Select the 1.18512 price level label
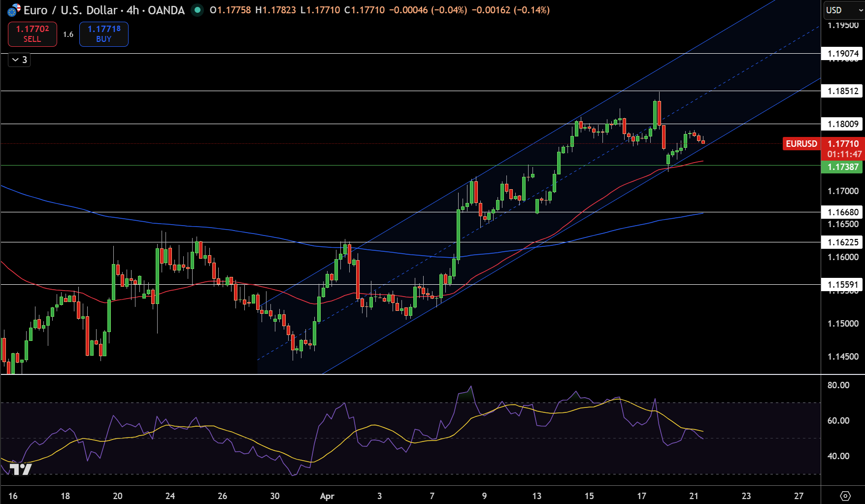This screenshot has width=865, height=504. coord(843,91)
